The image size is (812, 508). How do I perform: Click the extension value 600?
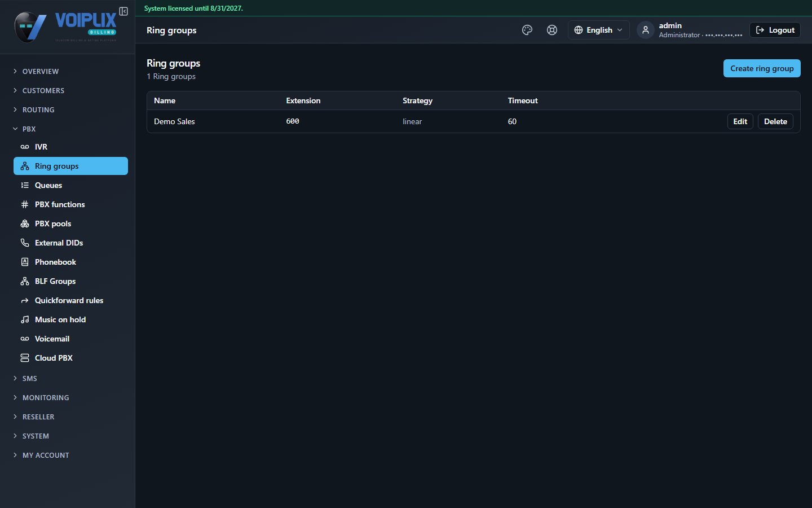[x=293, y=121]
